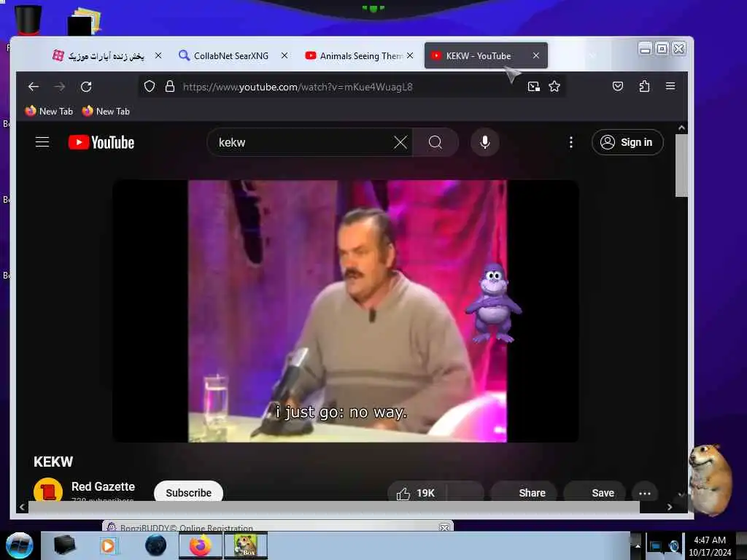Open the Red Gazette channel name
This screenshot has width=747, height=560.
click(103, 486)
